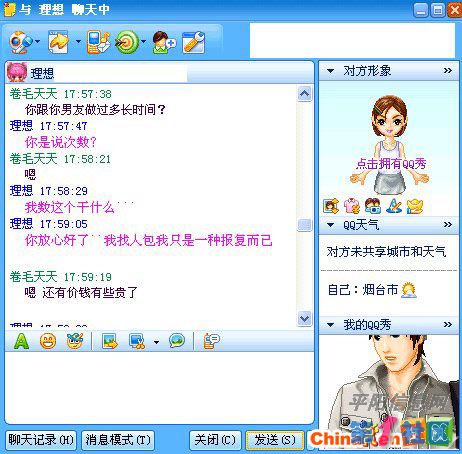Viewport: 462px width, 454px height.
Task: Click the screen capture scissors icon
Action: click(x=137, y=341)
